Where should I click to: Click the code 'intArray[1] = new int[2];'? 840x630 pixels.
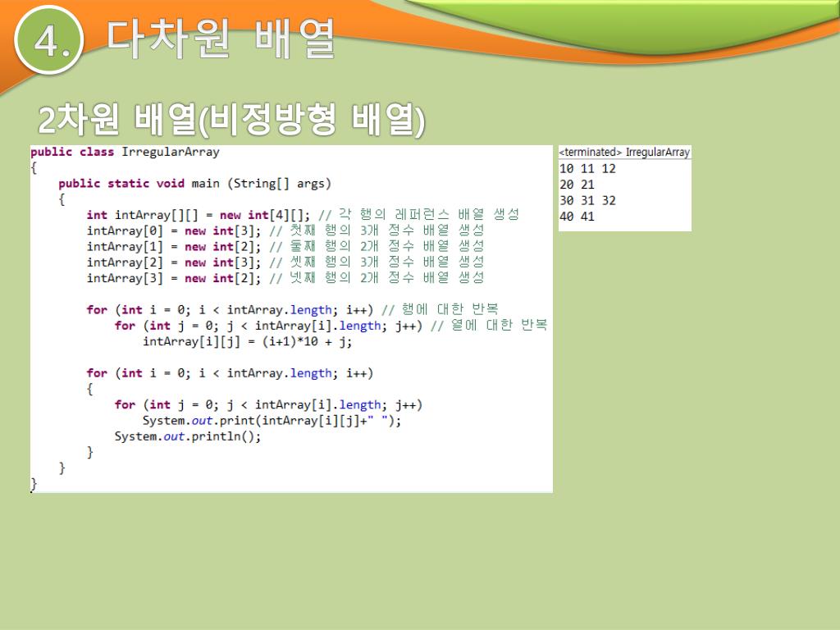(x=174, y=247)
